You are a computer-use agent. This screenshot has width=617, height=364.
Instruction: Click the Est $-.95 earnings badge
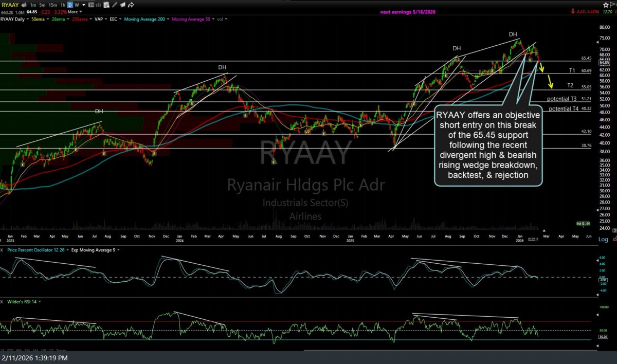pyautogui.click(x=583, y=223)
